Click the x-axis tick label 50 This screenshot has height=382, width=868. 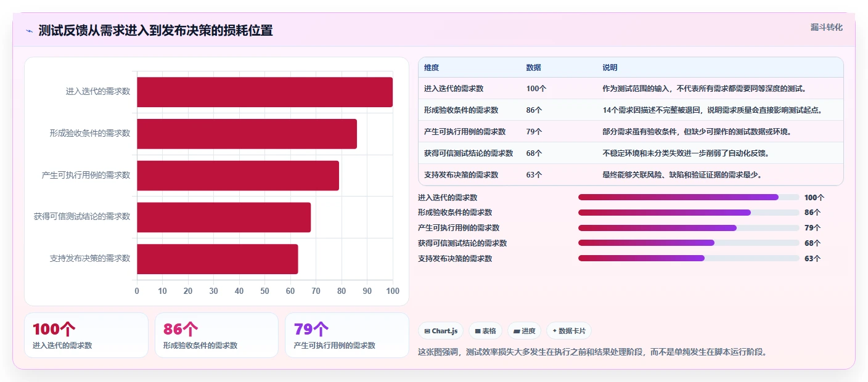point(265,291)
